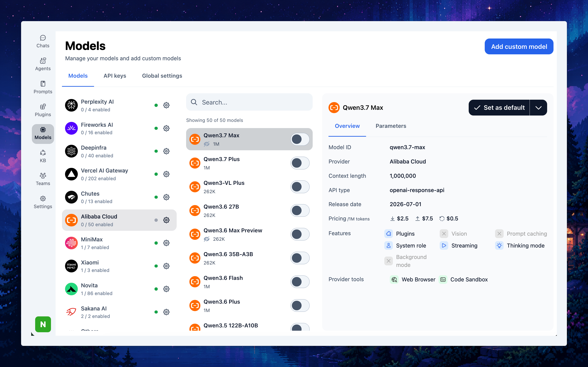This screenshot has width=588, height=367.
Task: Switch on Qwen3.6 35B-A3B model
Action: (x=300, y=258)
